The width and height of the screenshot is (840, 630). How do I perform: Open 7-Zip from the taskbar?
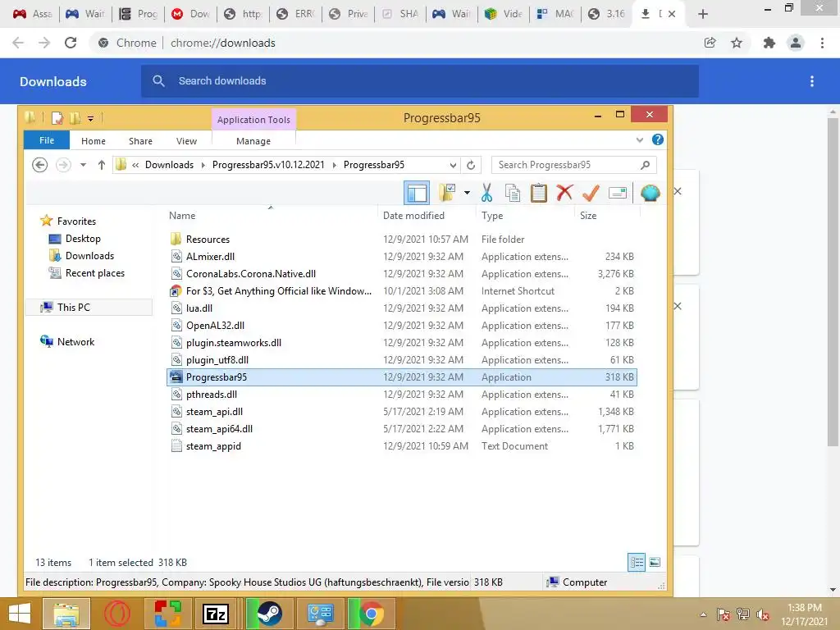[x=216, y=614]
